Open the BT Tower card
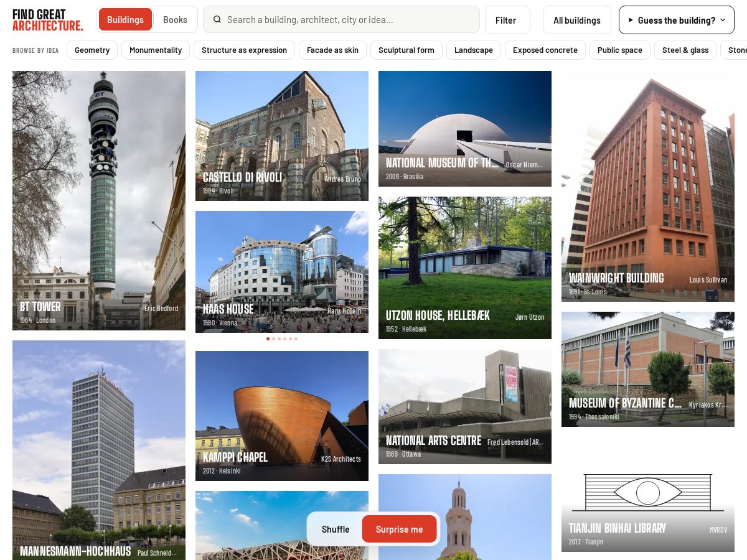 [x=99, y=200]
